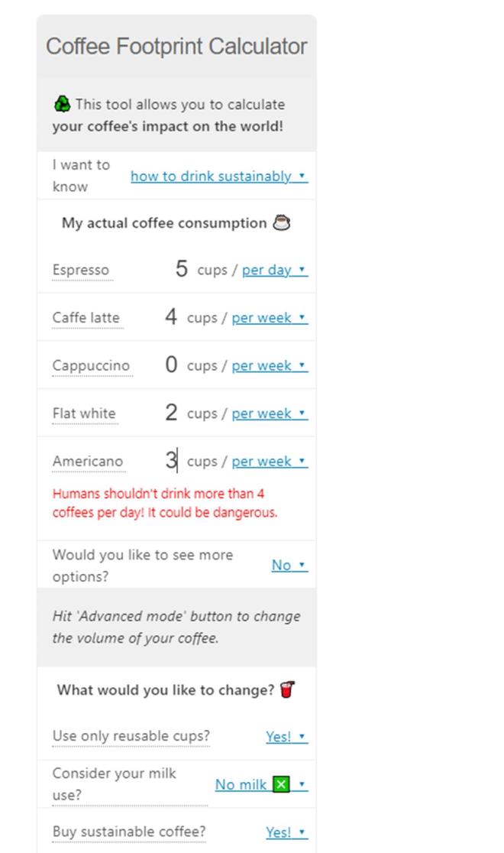The height and width of the screenshot is (853, 504).
Task: Edit the Cappuccino cups number
Action: (x=171, y=365)
